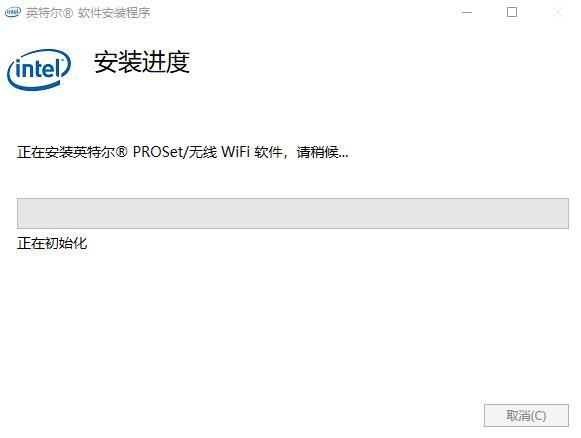Click the left end of progress bar
This screenshot has width=581, height=438.
tap(22, 213)
